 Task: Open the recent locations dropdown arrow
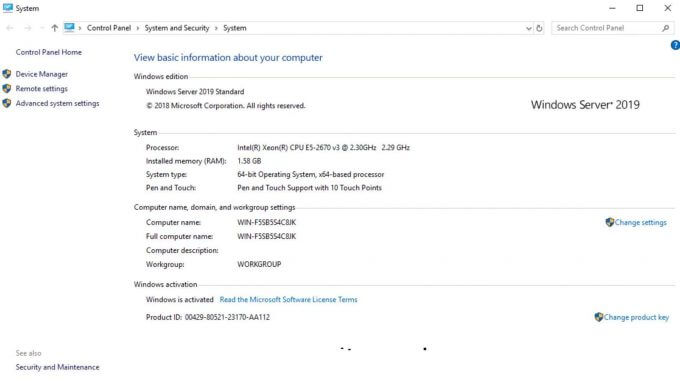point(42,28)
